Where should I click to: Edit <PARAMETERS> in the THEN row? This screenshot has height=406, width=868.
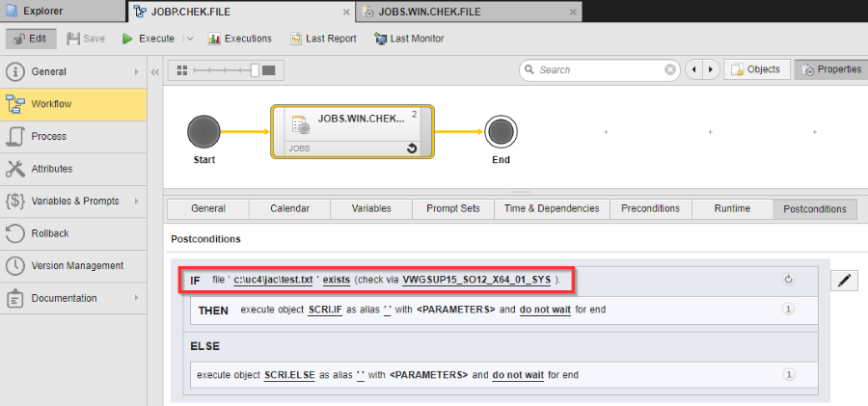[455, 311]
